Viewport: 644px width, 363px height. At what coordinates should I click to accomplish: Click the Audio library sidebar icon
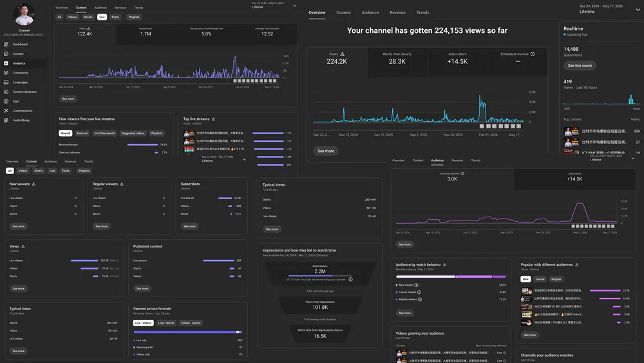pyautogui.click(x=6, y=121)
